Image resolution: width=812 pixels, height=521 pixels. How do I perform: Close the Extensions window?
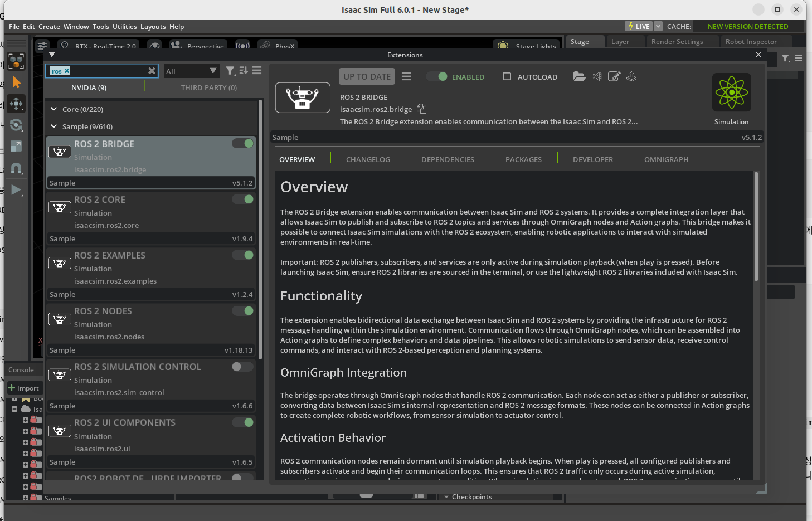tap(758, 55)
